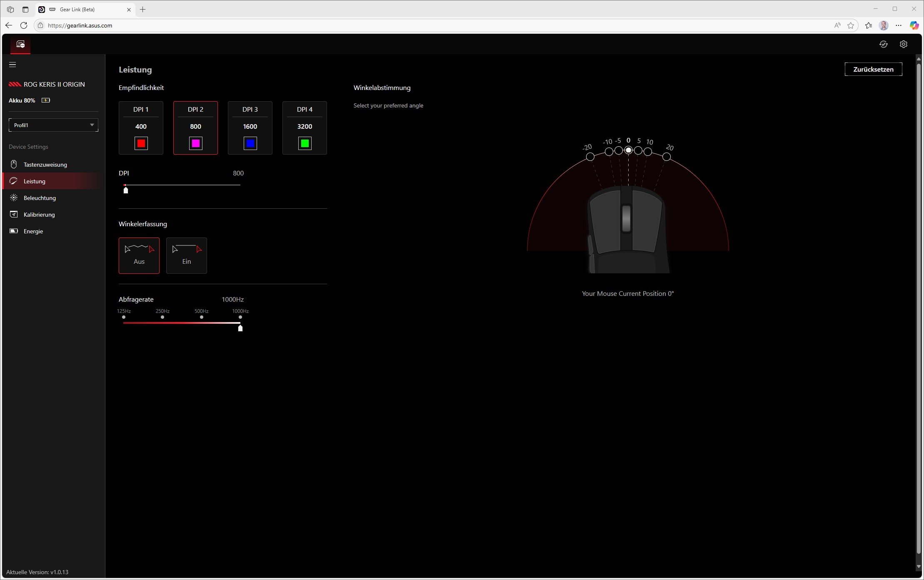
Task: Enable angle snapping with Ein
Action: (186, 255)
